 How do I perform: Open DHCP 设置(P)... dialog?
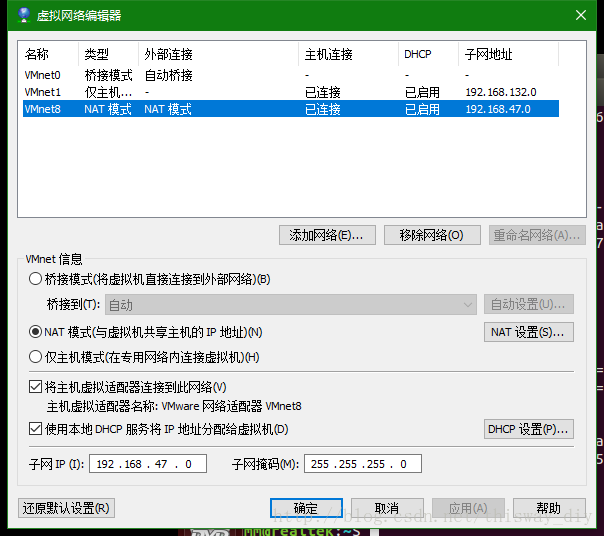[x=528, y=429]
